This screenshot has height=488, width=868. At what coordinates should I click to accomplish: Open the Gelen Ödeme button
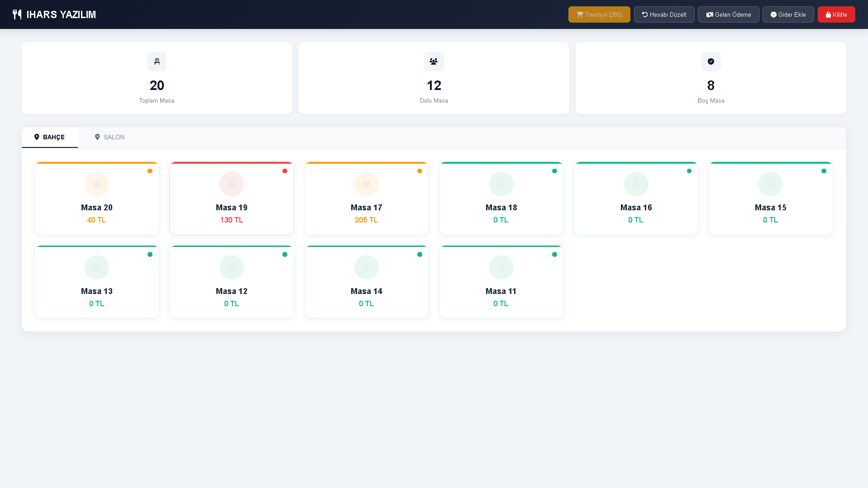pos(728,14)
